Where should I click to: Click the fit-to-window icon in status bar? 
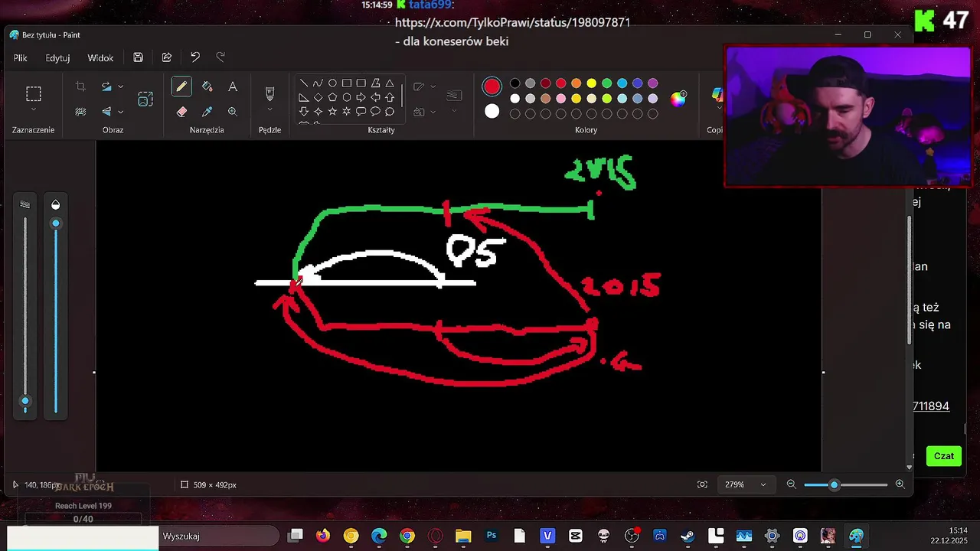(x=702, y=484)
